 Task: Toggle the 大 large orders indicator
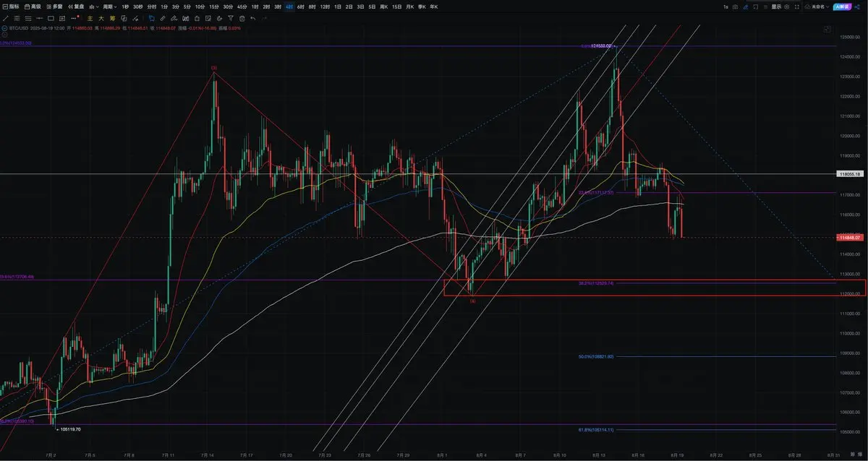[x=101, y=18]
